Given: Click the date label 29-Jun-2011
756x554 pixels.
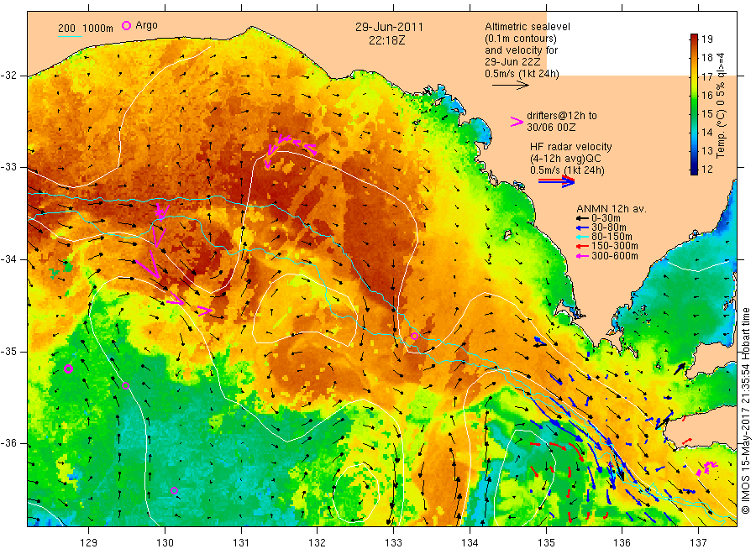Looking at the screenshot, I should point(389,27).
